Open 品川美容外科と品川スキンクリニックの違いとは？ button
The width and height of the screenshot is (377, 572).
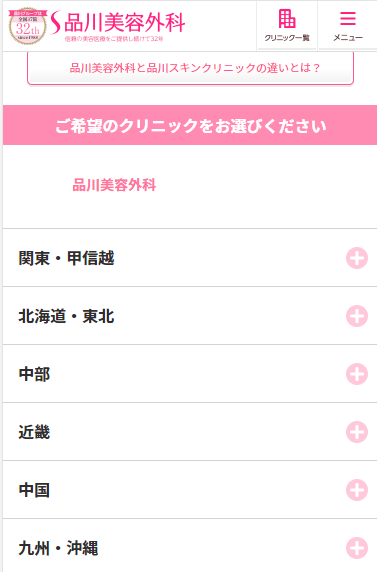pyautogui.click(x=191, y=68)
